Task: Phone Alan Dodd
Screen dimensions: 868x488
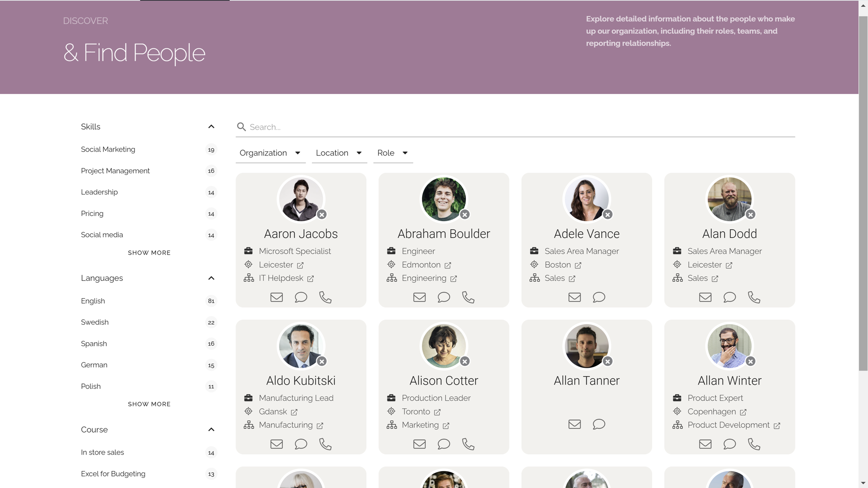Action: (754, 297)
